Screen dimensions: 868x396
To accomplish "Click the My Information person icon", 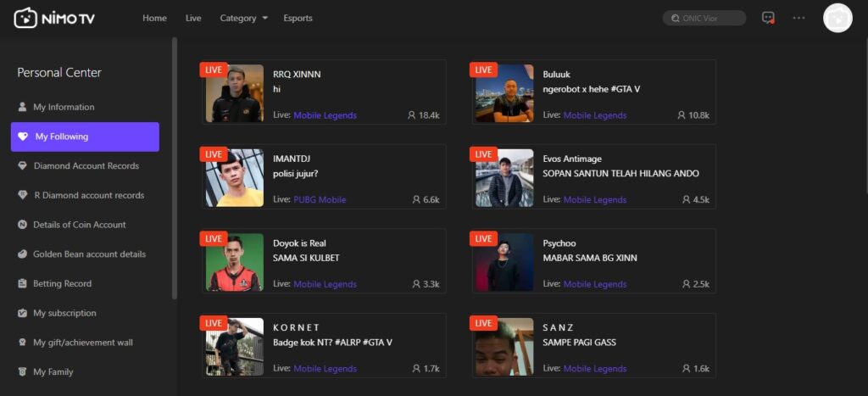I will click(22, 107).
